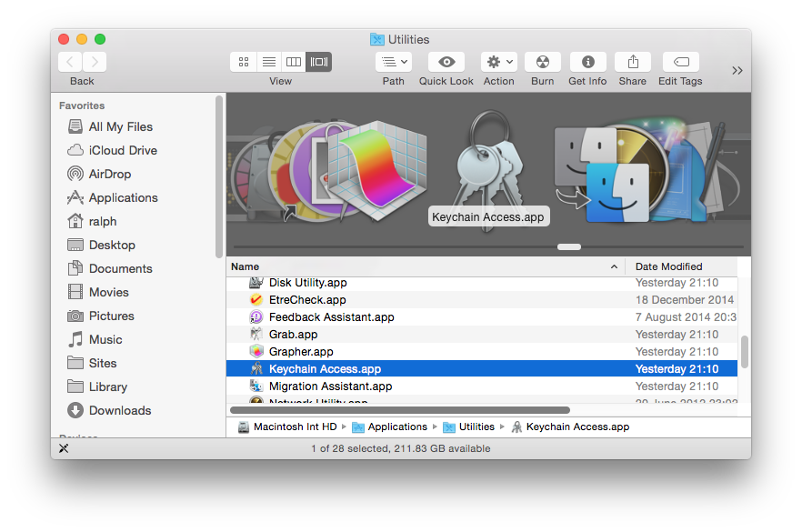Image resolution: width=802 pixels, height=532 pixels.
Task: Click the Burn toolbar icon
Action: [543, 62]
